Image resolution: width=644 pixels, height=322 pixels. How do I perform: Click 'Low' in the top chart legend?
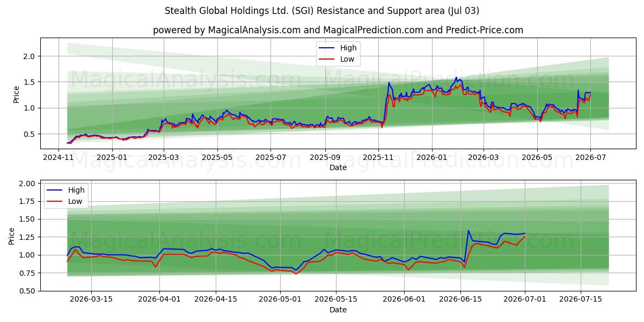point(347,59)
